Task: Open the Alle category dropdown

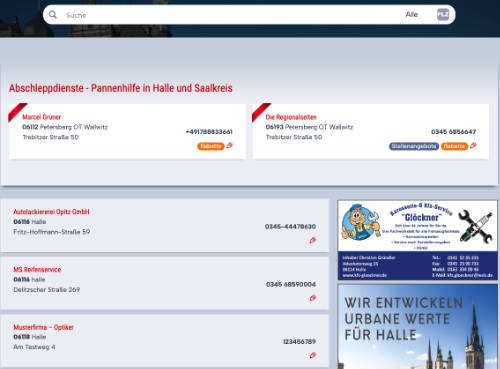Action: tap(412, 15)
